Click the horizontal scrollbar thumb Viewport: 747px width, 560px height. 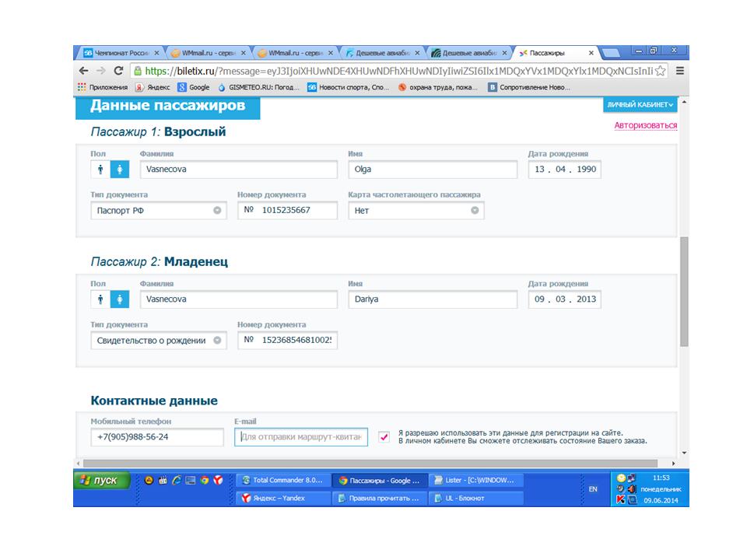coord(370,464)
